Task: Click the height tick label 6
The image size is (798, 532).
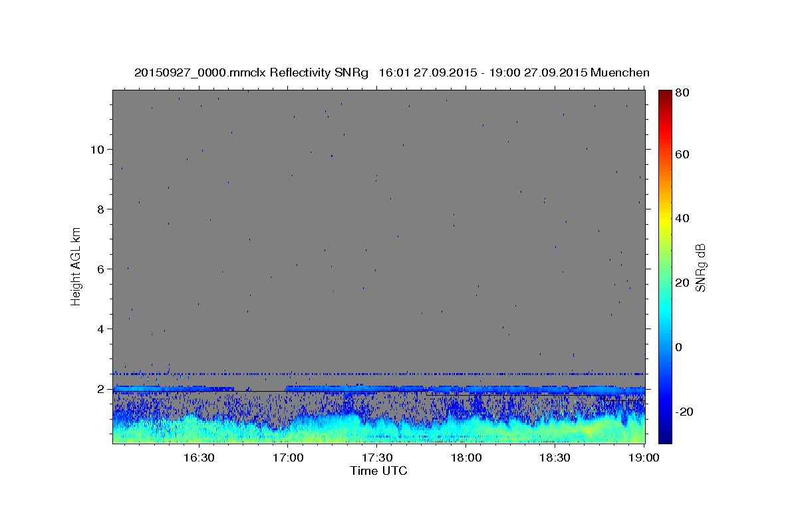Action: [x=101, y=269]
